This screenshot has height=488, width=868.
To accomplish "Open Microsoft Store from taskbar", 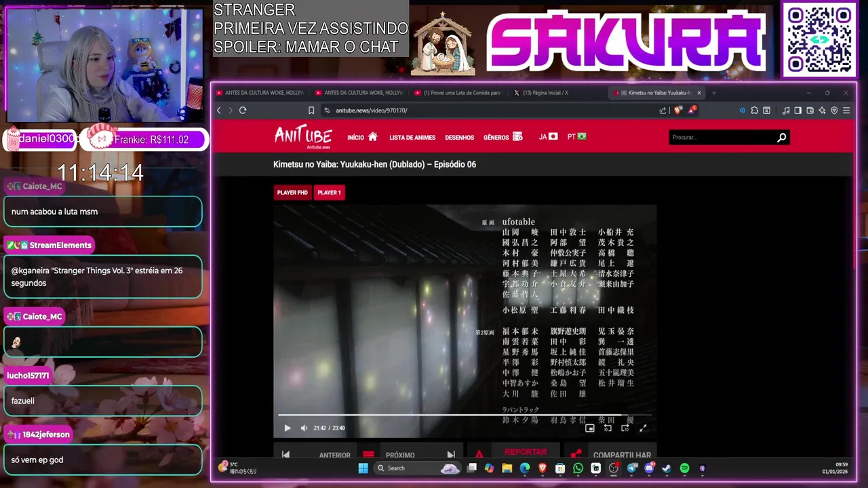I will (x=560, y=468).
